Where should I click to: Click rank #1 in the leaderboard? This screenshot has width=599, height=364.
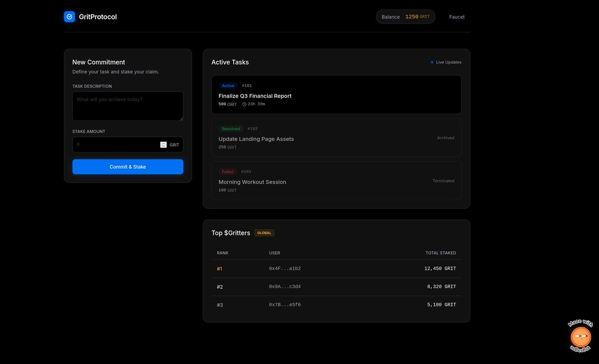[220, 269]
